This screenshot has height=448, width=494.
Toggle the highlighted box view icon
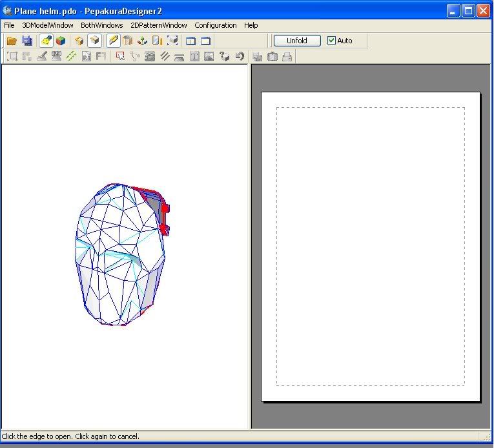pyautogui.click(x=94, y=41)
